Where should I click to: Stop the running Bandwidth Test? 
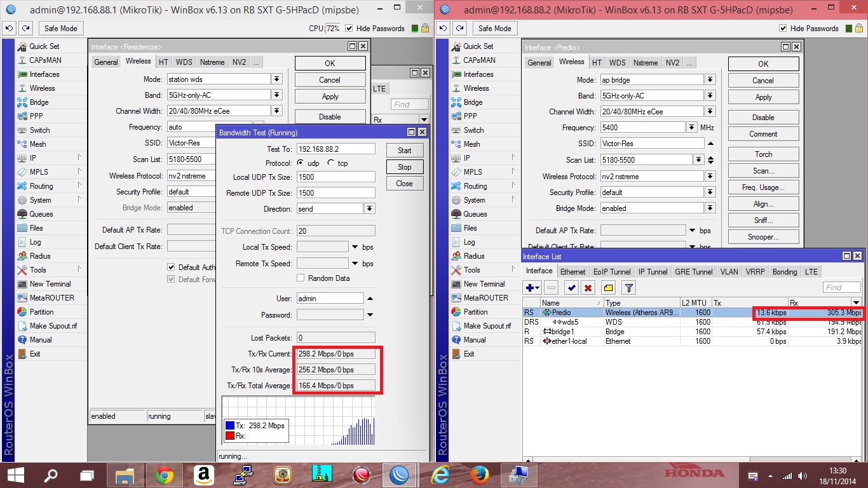[x=405, y=167]
